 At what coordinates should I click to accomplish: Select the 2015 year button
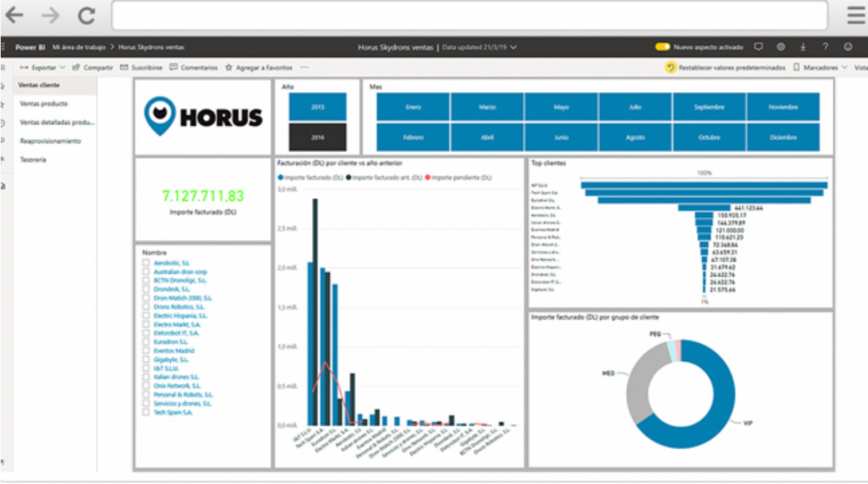click(x=318, y=107)
